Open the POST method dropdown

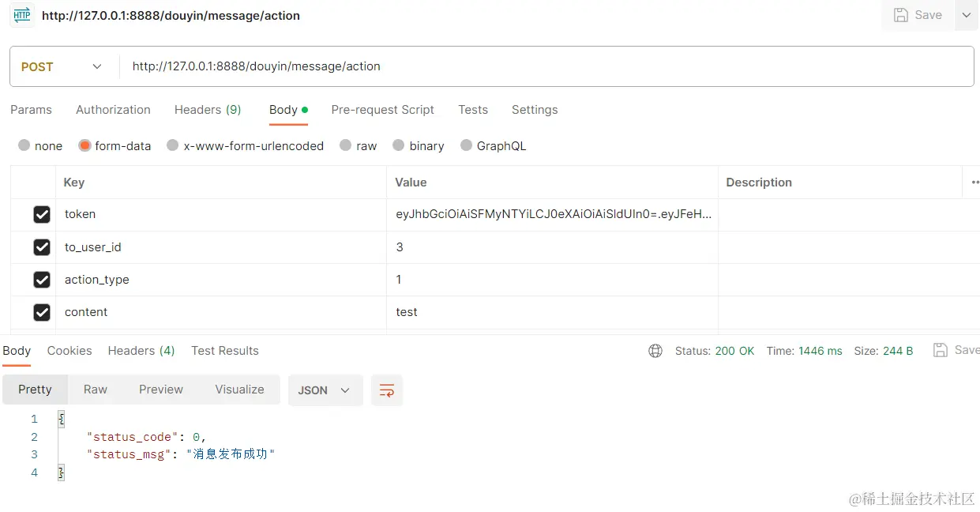pyautogui.click(x=62, y=66)
